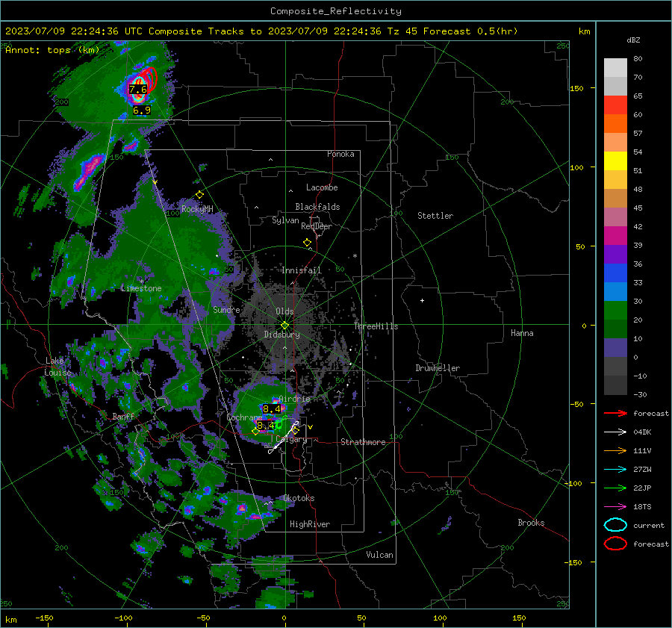Screen dimensions: 672x628
Task: Click the Limestone label
Action: pyautogui.click(x=141, y=288)
